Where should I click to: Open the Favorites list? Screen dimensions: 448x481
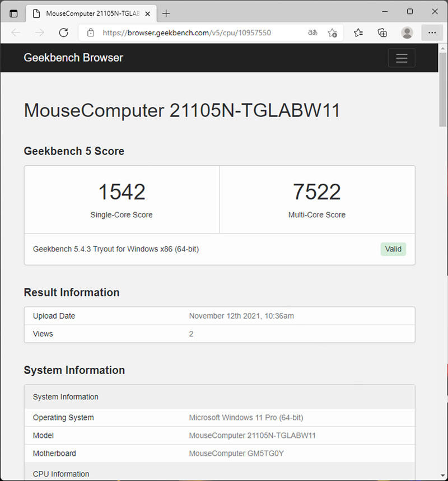point(358,32)
